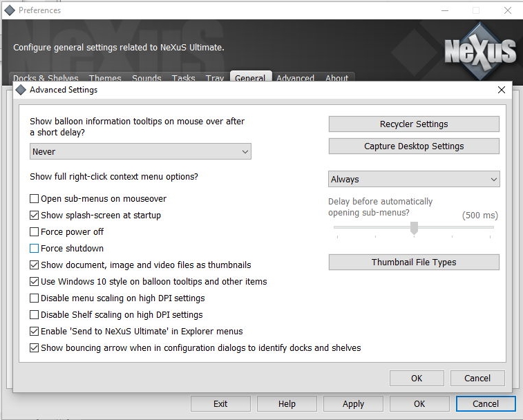The width and height of the screenshot is (523, 420).
Task: Click the Preferences window title icon
Action: pos(10,10)
